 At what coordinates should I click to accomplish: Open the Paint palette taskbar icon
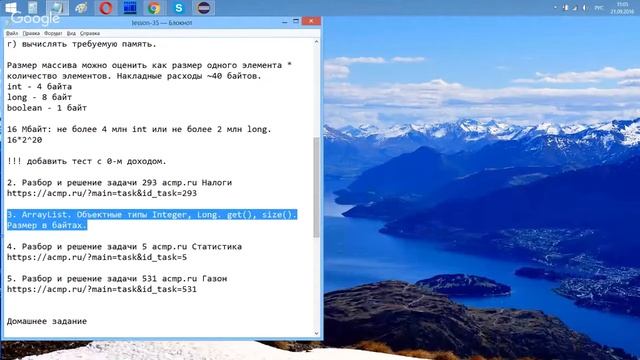pos(81,8)
